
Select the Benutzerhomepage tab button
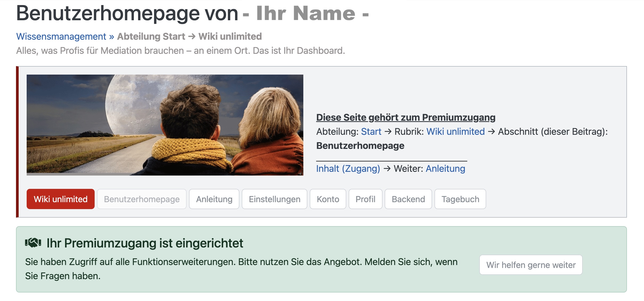[142, 199]
